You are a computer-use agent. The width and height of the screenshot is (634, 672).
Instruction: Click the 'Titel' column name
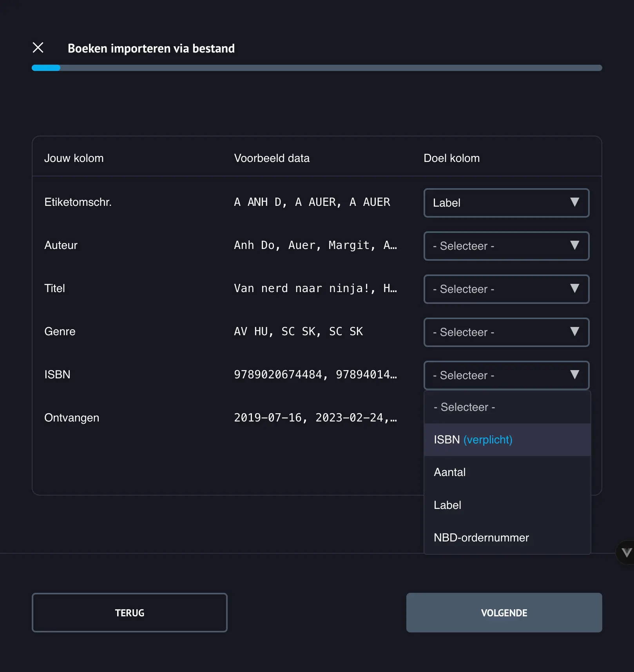54,289
